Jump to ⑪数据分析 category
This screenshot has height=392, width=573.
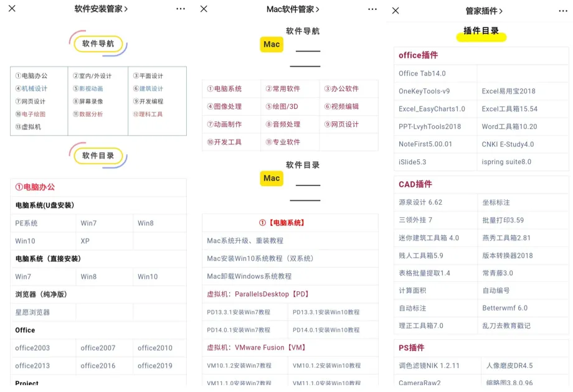point(88,114)
